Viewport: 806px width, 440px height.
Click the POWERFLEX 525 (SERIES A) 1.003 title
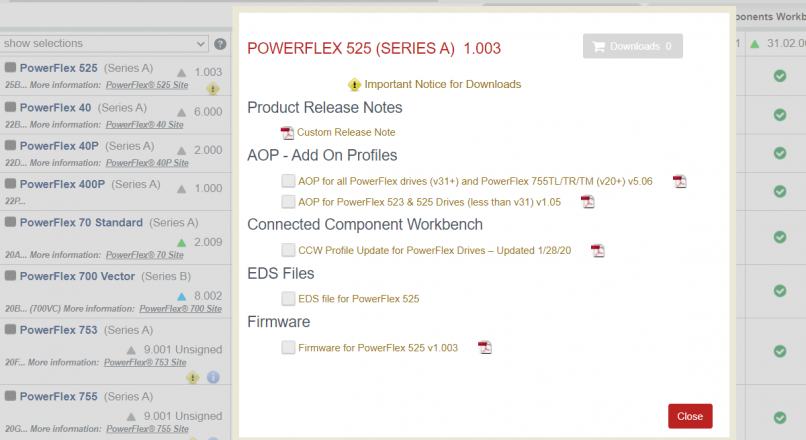tap(374, 48)
